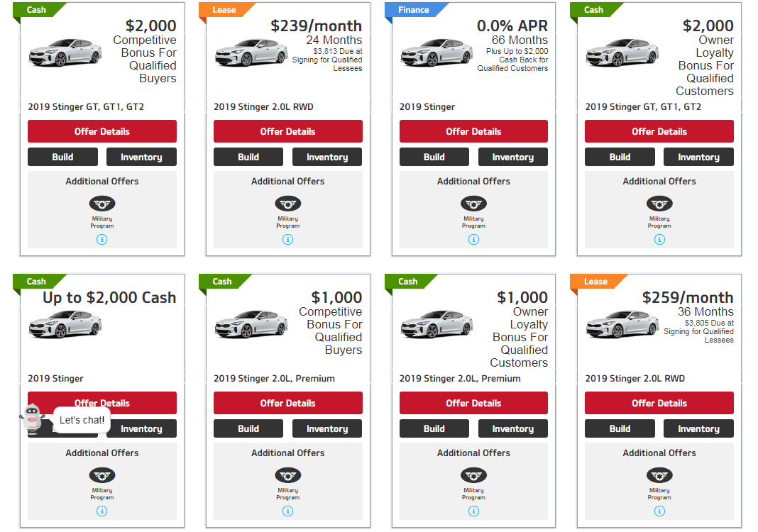Click the Stinger car image on $239/month card
This screenshot has height=532, width=758.
click(251, 52)
